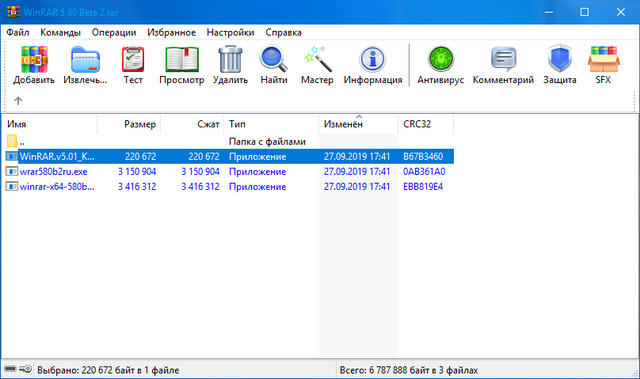The height and width of the screenshot is (379, 640).
Task: Click the file name WinRAR.v5.01_K...
Action: point(57,157)
